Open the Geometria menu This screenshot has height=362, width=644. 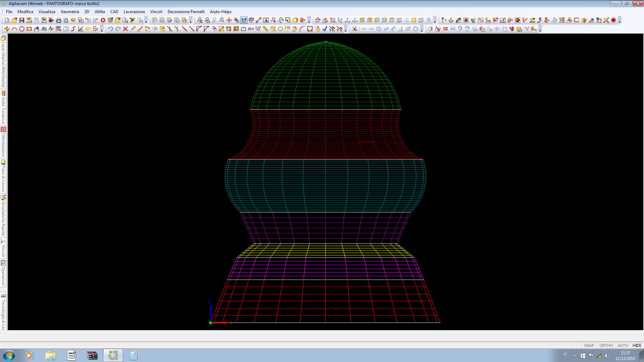pyautogui.click(x=70, y=12)
